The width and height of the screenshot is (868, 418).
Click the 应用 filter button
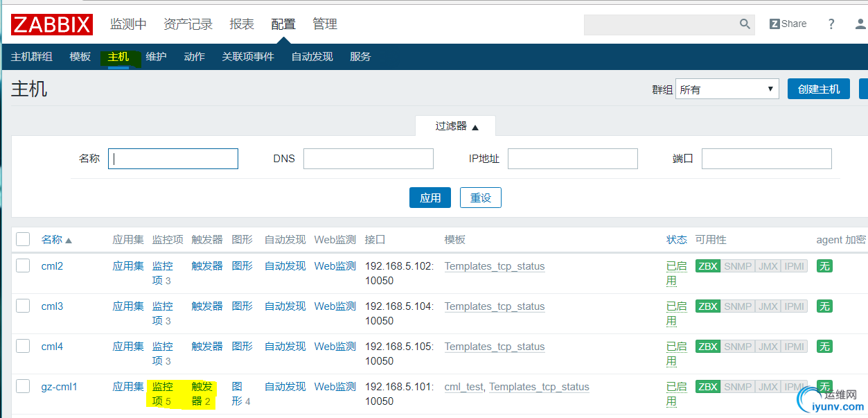click(x=430, y=198)
